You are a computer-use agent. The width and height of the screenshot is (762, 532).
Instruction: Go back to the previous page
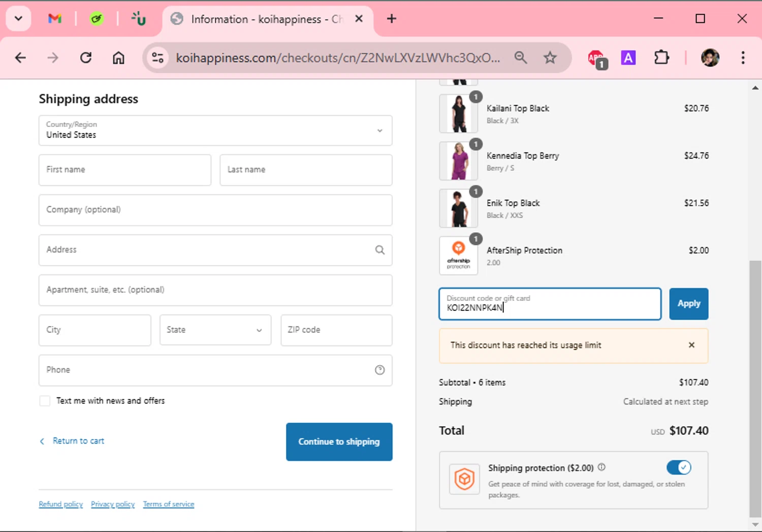20,58
